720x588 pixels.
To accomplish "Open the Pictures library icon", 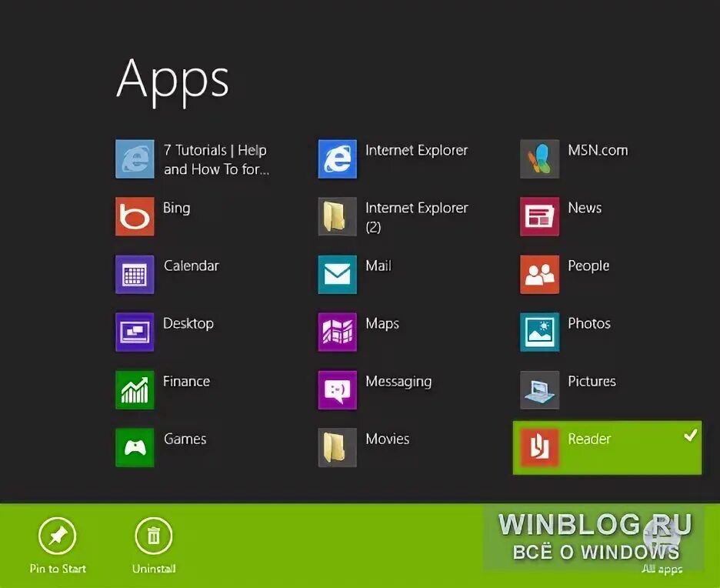I will (x=539, y=390).
